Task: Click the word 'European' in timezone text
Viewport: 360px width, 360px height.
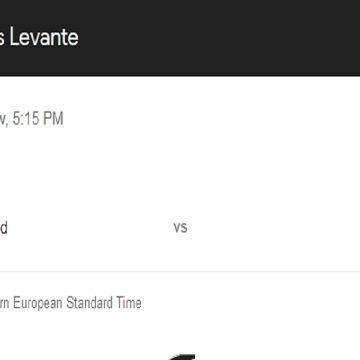Action: tap(38, 303)
